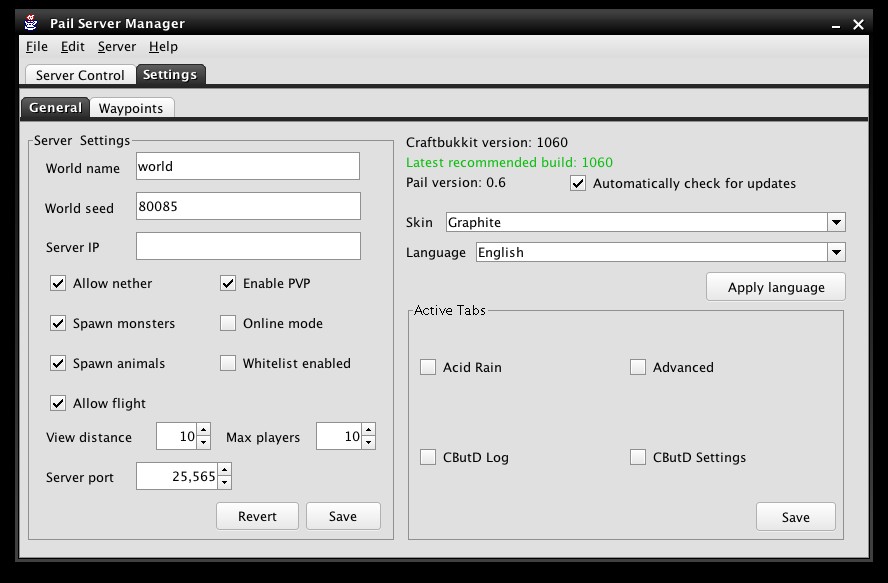Open the Server menu
This screenshot has width=888, height=583.
[x=116, y=47]
